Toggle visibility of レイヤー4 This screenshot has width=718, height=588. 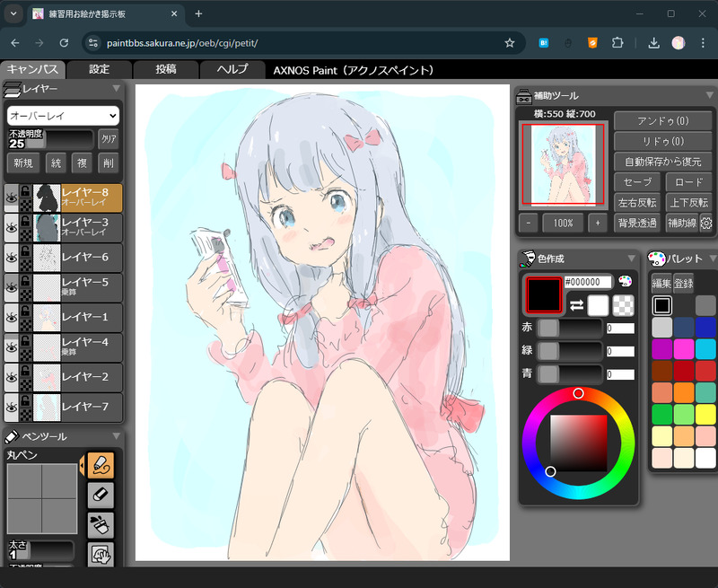(12, 347)
